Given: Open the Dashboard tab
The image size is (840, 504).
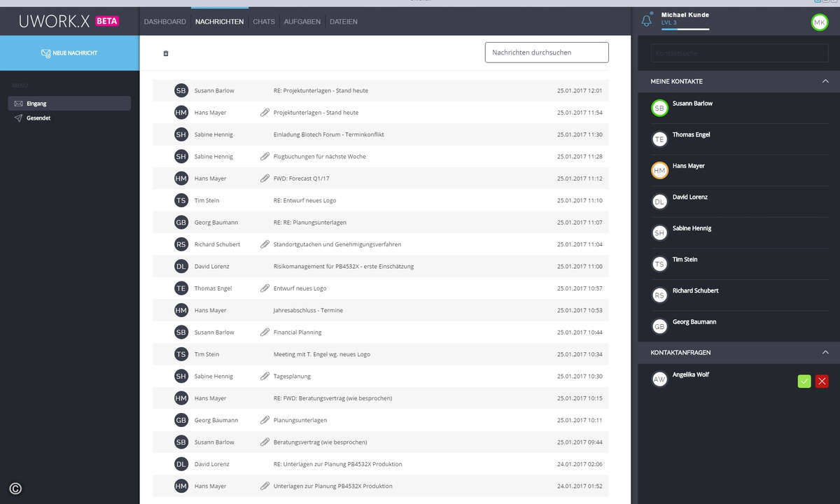Looking at the screenshot, I should coord(165,22).
